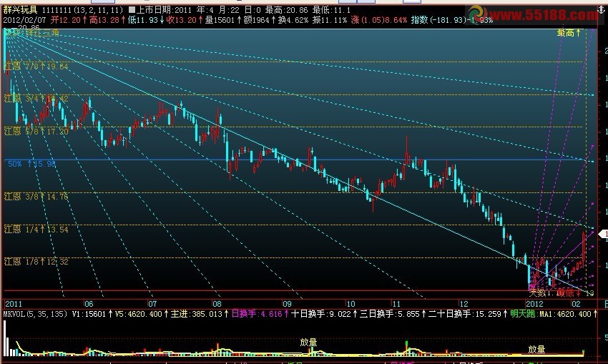Click the 50% 15.98 midline label
608x364 pixels.
pyautogui.click(x=31, y=164)
